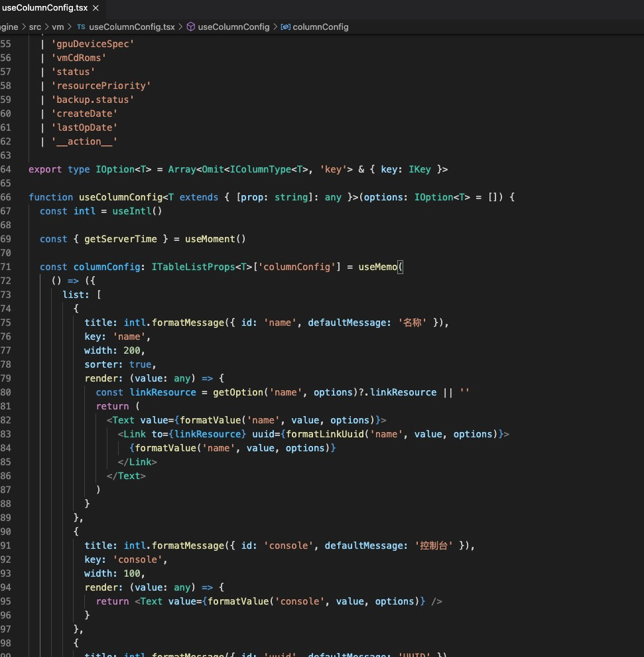Click the TS file icon in breadcrumbs

pos(81,27)
